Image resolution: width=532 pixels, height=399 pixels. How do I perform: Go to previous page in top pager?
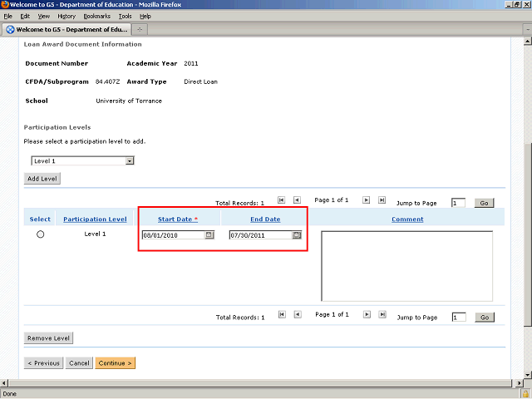[x=297, y=199]
